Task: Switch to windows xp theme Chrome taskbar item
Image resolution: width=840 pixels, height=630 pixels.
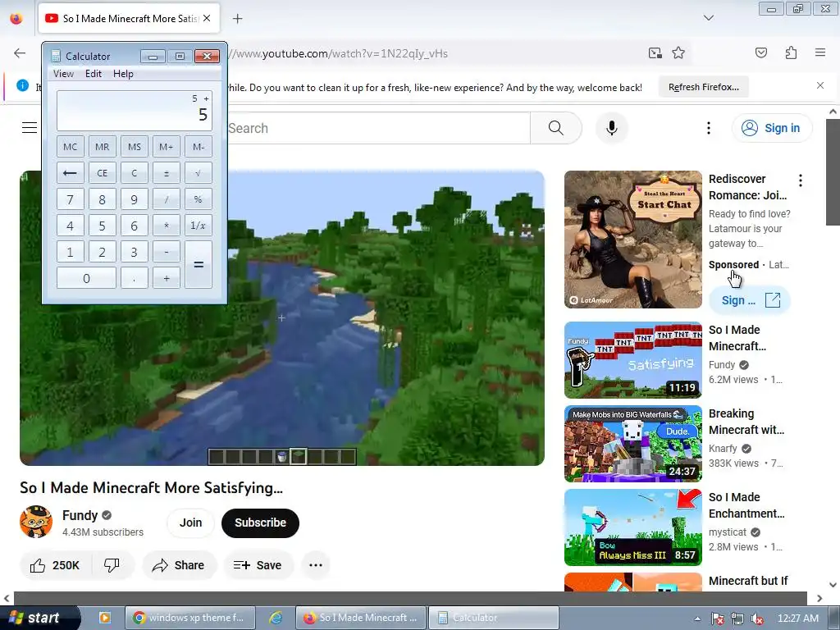Action: (190, 618)
